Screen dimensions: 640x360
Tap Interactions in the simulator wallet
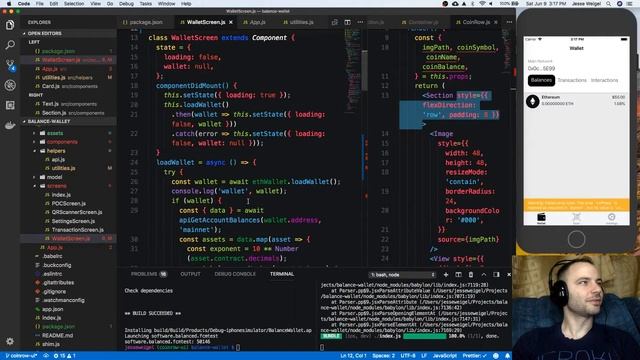click(x=604, y=80)
